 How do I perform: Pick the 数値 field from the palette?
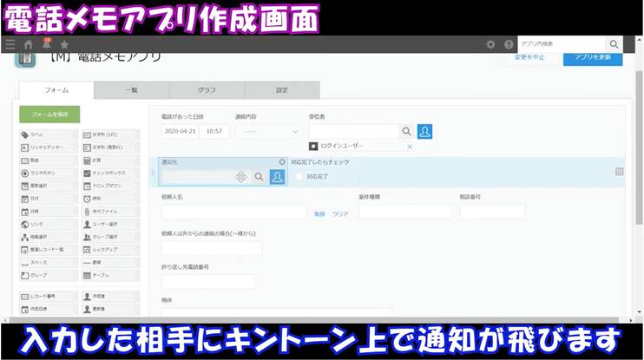point(49,160)
